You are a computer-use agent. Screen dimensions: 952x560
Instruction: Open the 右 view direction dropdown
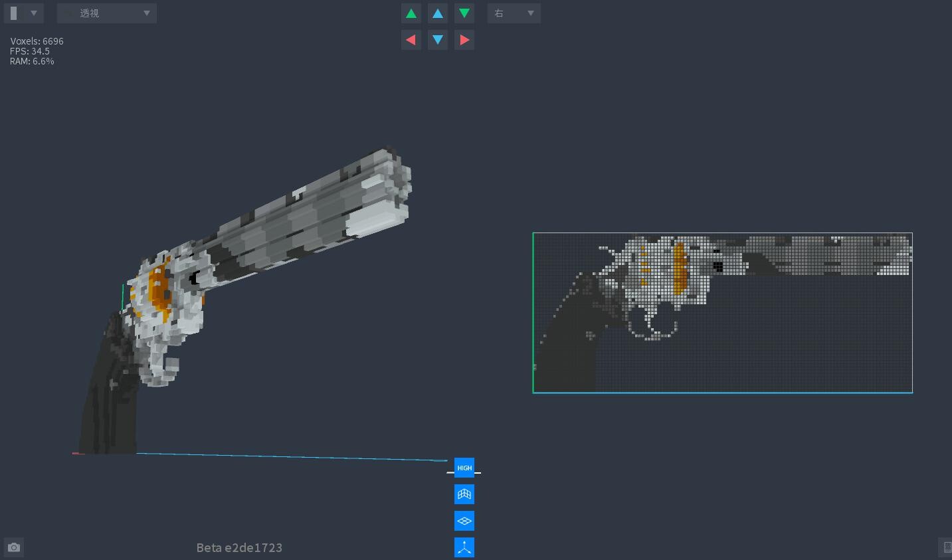point(514,13)
